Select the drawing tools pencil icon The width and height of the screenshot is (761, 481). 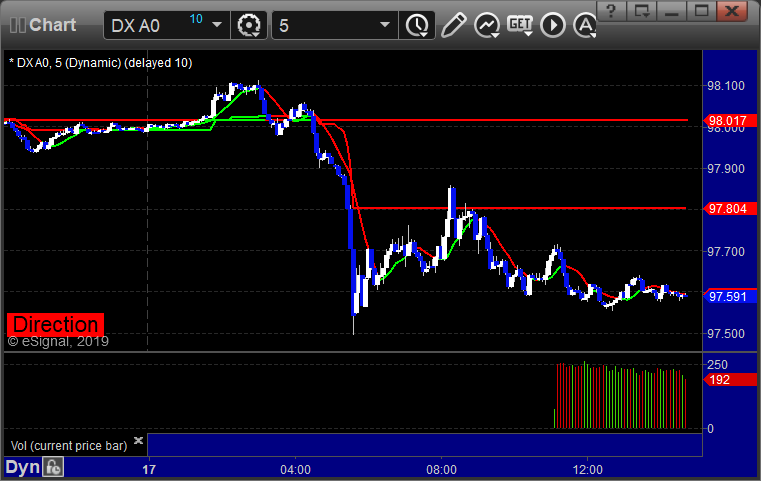(x=453, y=25)
